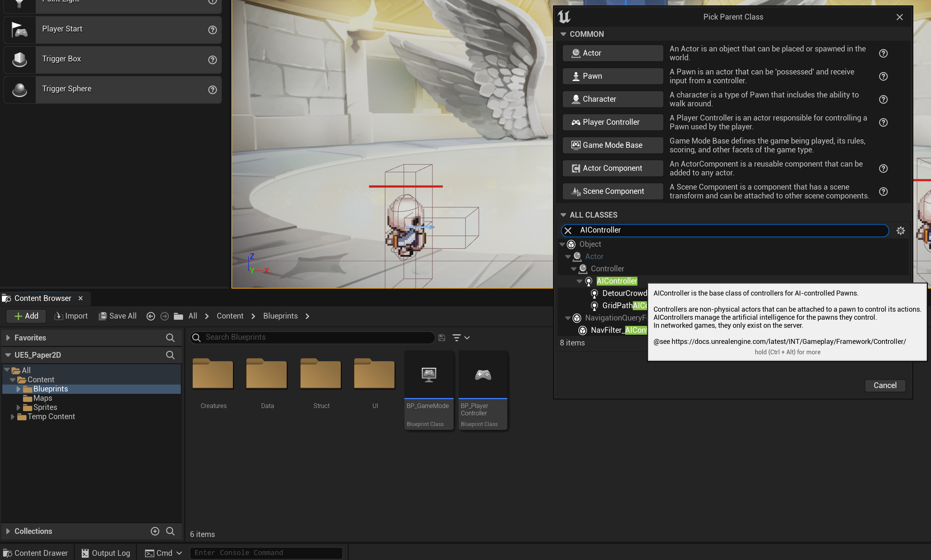The width and height of the screenshot is (931, 560).
Task: Choose Actor as parent class
Action: click(612, 53)
